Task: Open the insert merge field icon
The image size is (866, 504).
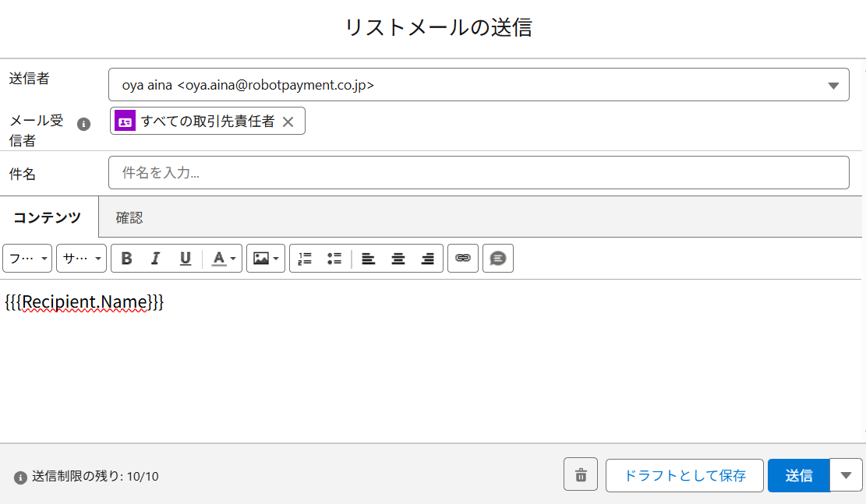Action: (x=498, y=259)
